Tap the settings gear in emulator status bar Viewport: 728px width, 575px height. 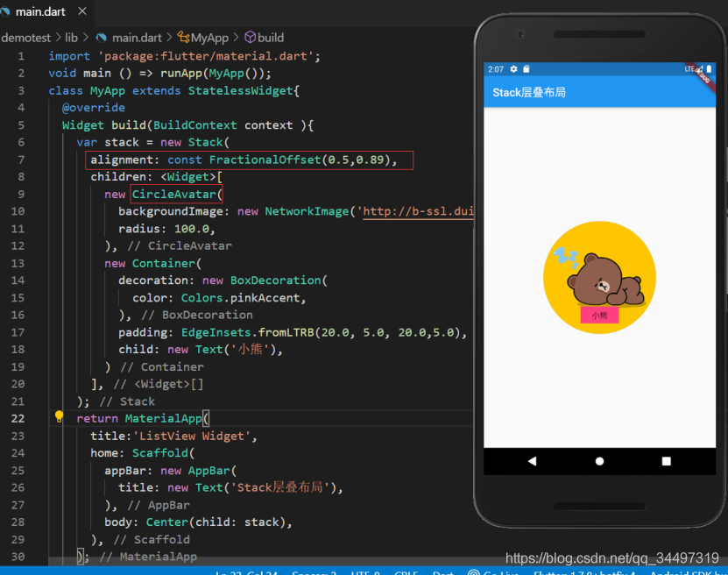pos(513,69)
